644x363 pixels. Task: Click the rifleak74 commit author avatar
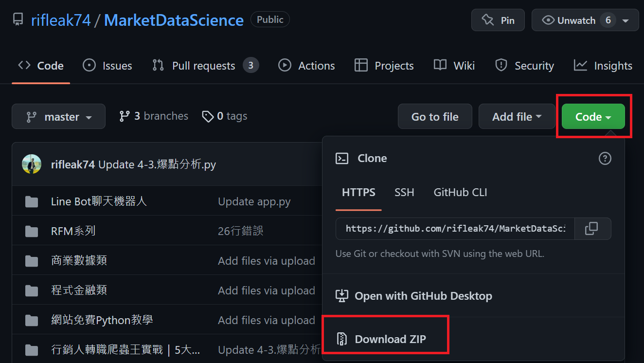click(32, 164)
